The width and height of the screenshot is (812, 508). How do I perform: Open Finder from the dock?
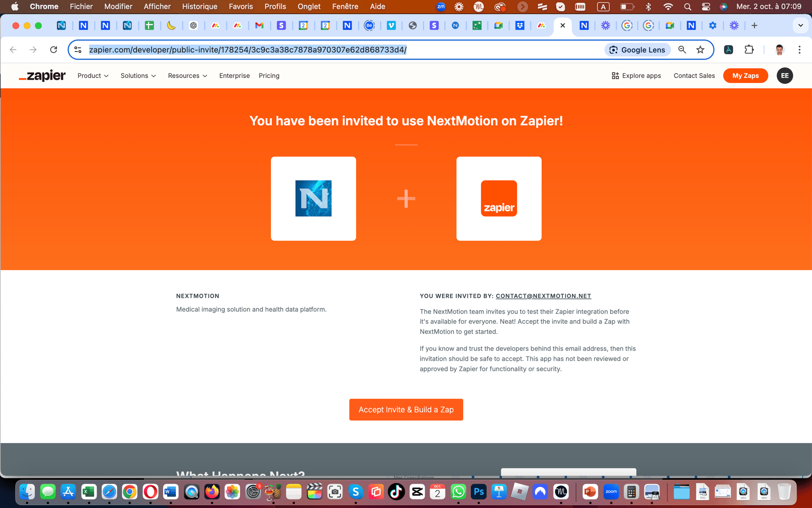point(27,492)
